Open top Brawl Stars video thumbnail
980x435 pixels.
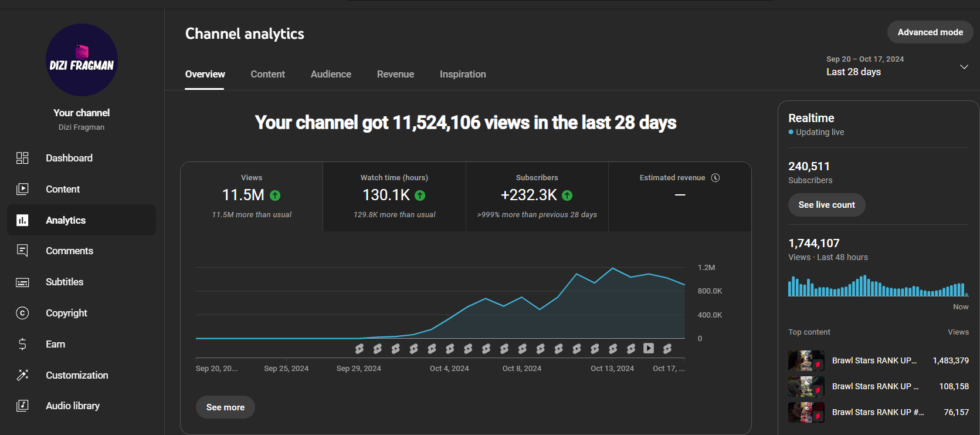tap(806, 360)
